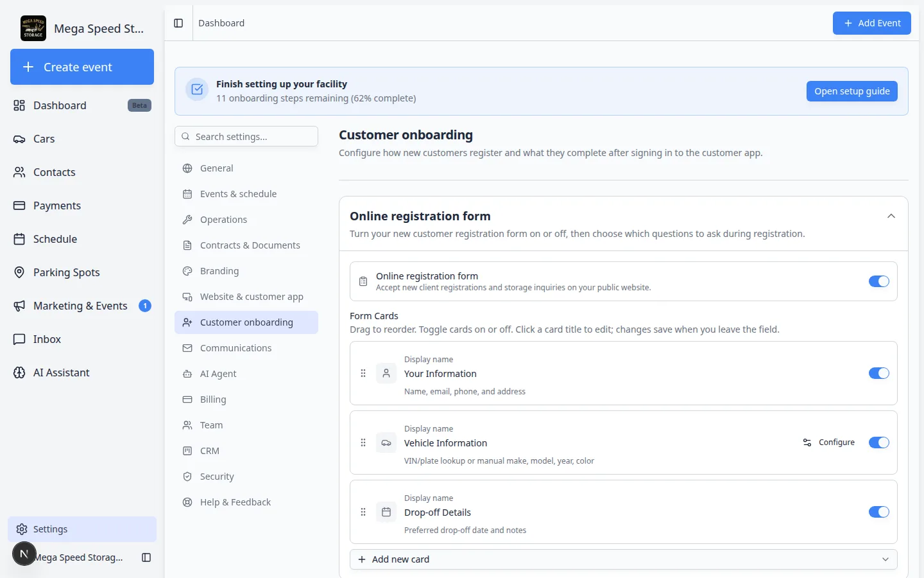Image resolution: width=924 pixels, height=578 pixels.
Task: Click the Security shield icon
Action: (187, 477)
